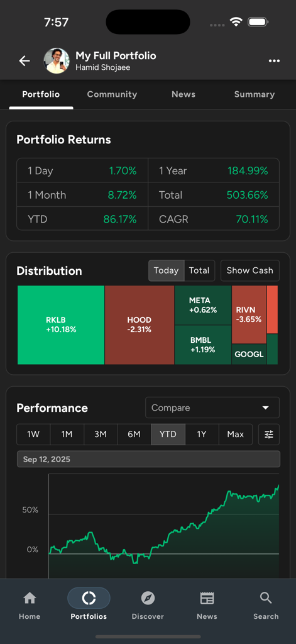This screenshot has height=644, width=296.
Task: Switch to the Community tab
Action: coord(112,94)
